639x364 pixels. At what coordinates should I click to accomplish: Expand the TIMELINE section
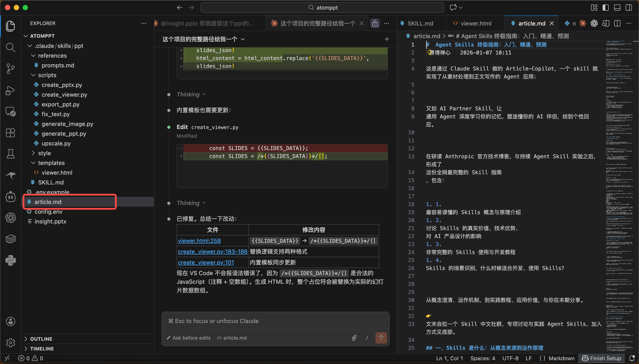pyautogui.click(x=88, y=348)
